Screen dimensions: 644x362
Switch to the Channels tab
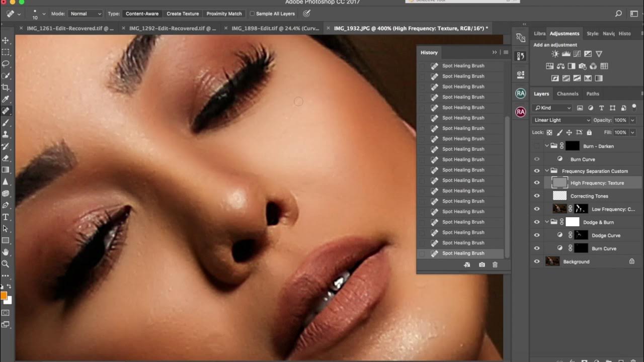pos(568,94)
